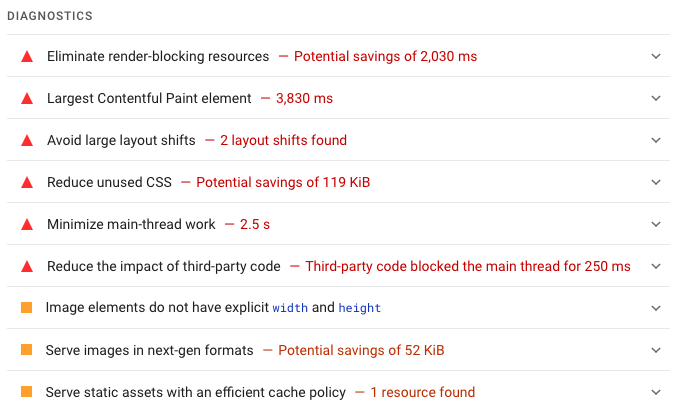Viewport: 681px width, 410px height.
Task: Click red triangle beside Largest Contentful Paint element
Action: (x=27, y=99)
